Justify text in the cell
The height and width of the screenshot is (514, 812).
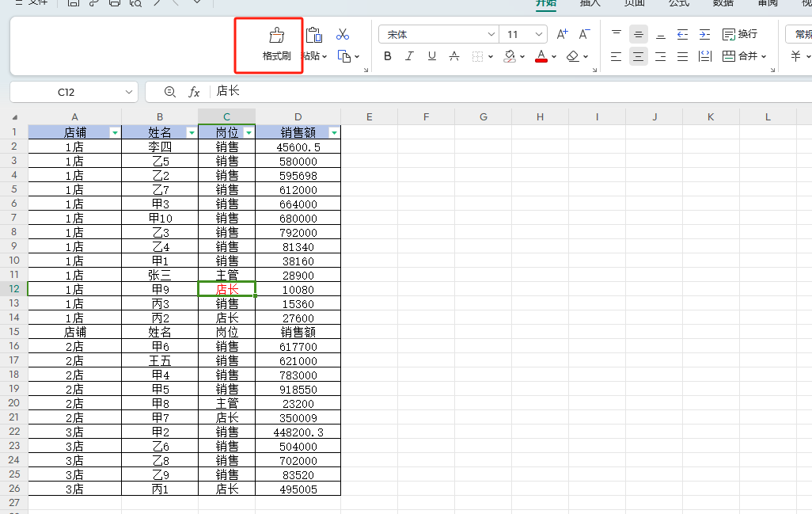682,56
